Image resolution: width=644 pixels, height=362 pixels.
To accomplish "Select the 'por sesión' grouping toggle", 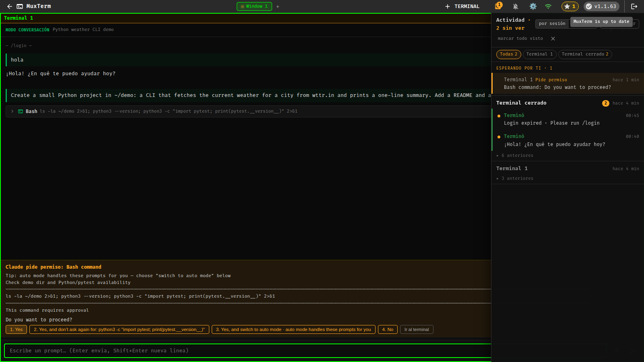I will pyautogui.click(x=552, y=24).
